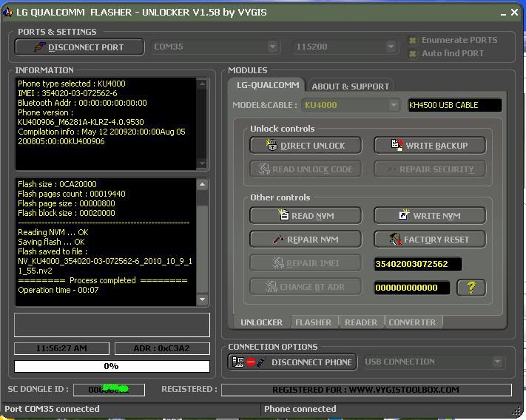Click the WRITE BACKUP button
Screen dimensions: 526x420
(x=430, y=145)
